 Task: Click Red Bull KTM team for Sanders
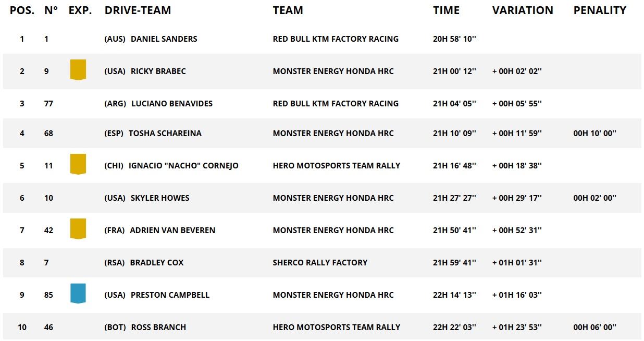coord(336,39)
